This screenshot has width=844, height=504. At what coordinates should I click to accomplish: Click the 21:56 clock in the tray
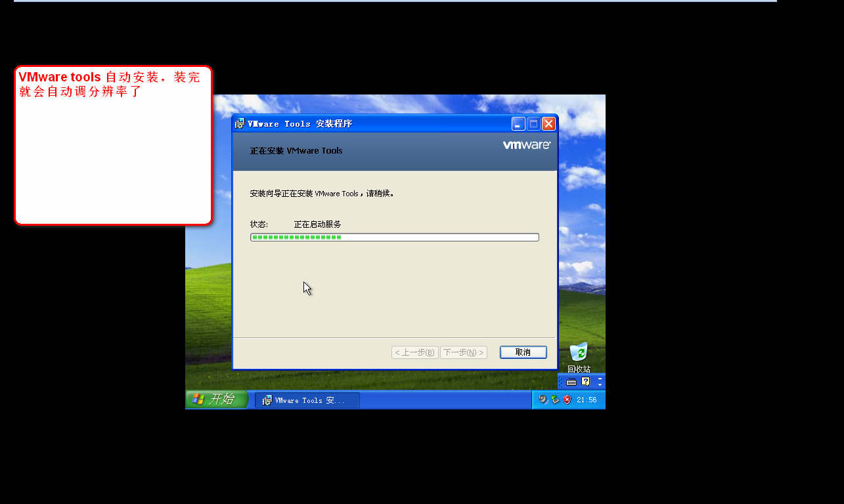587,400
